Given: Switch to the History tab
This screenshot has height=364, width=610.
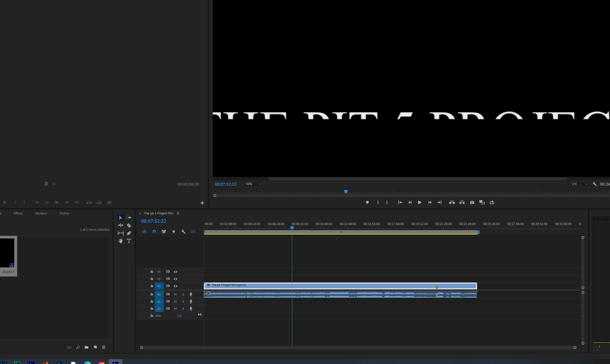Looking at the screenshot, I should 64,213.
